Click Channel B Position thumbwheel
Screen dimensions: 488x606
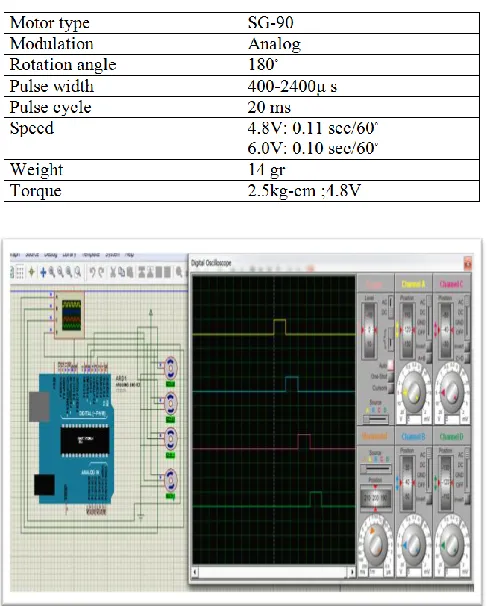point(408,483)
